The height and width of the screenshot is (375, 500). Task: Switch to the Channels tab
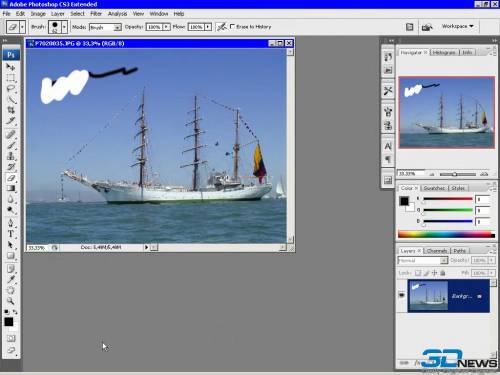437,251
